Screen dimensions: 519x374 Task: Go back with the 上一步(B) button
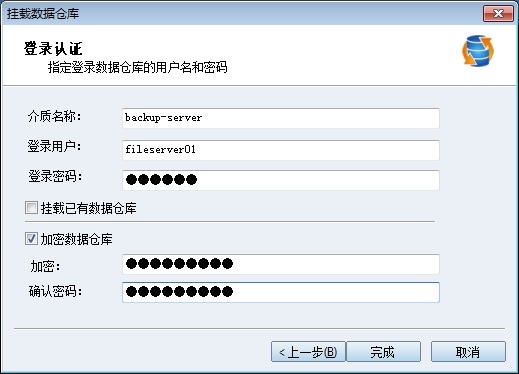click(308, 351)
